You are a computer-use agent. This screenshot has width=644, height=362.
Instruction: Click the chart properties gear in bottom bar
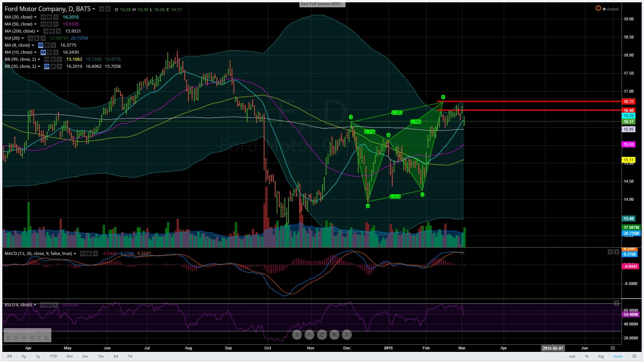click(x=634, y=356)
